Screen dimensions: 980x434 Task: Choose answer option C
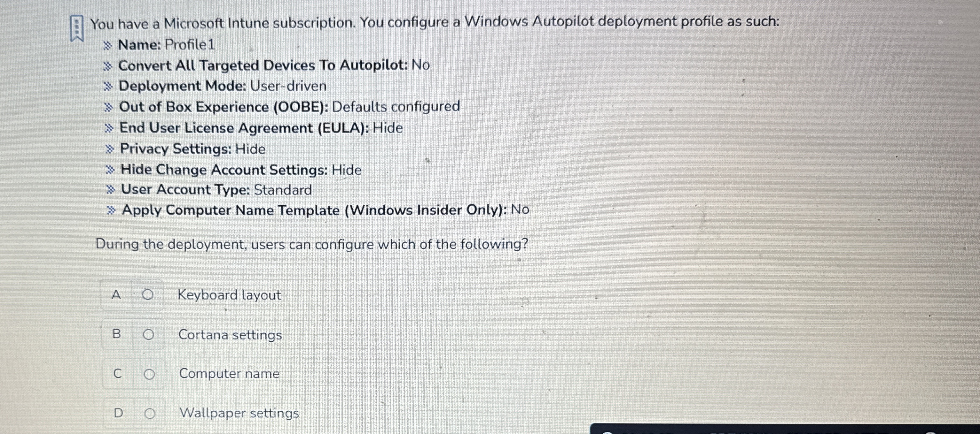point(117,374)
